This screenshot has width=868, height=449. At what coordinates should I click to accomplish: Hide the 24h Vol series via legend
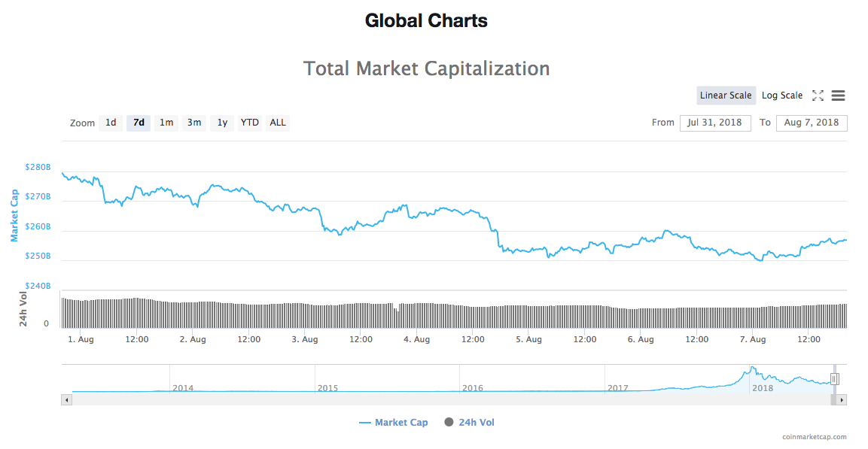click(x=474, y=422)
